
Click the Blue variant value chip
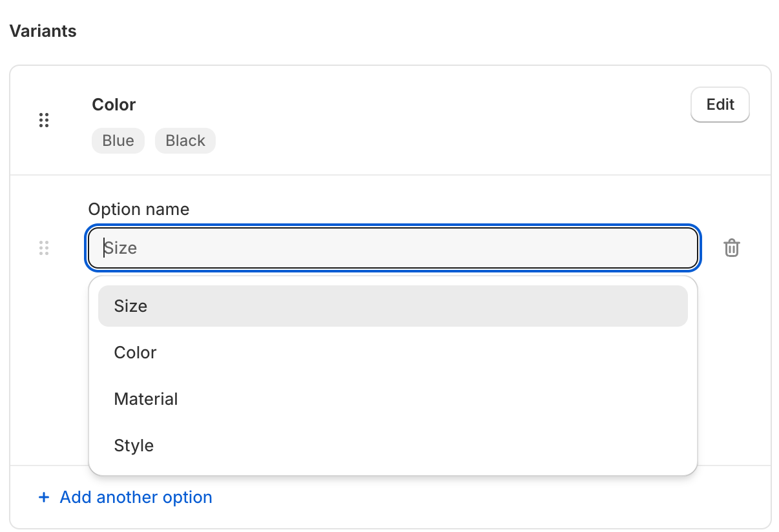pos(118,140)
